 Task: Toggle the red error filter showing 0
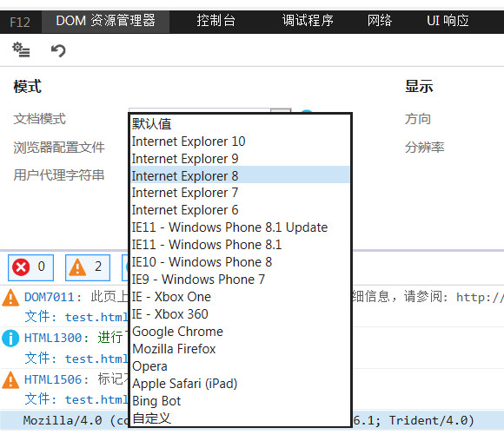click(31, 267)
